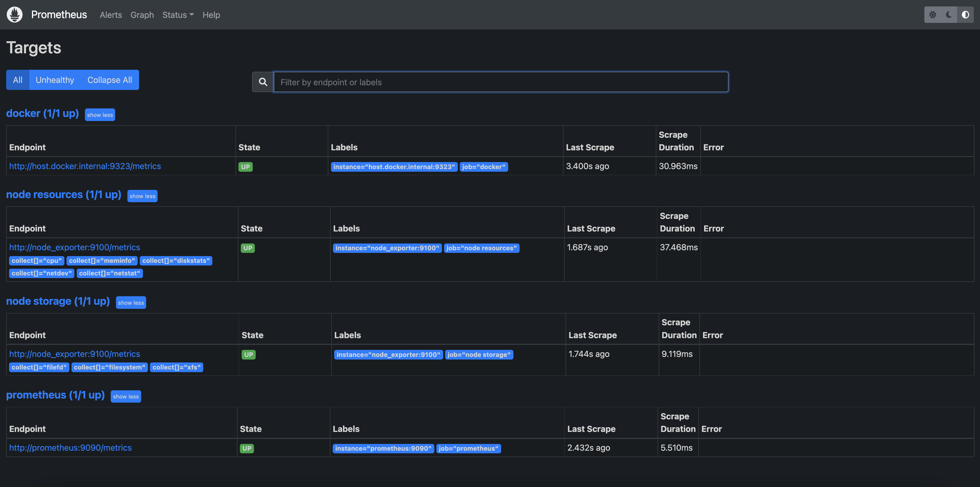Click docker last scrape "3.400s ago"

[588, 166]
